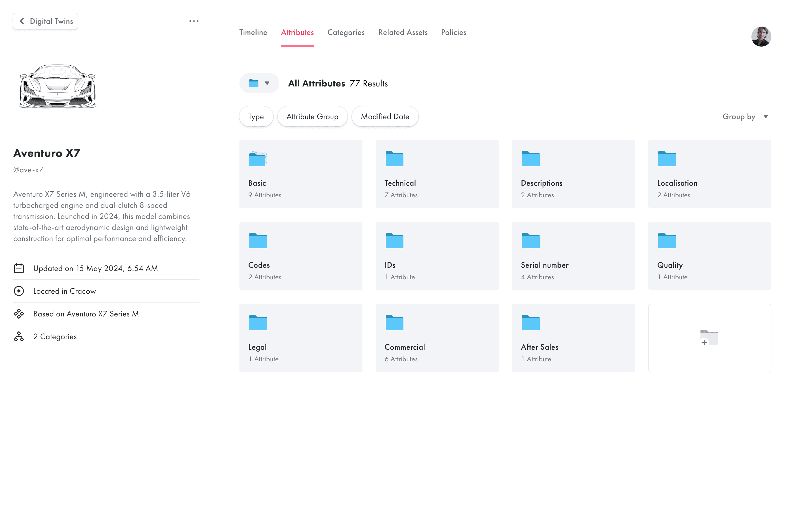The image size is (798, 532).
Task: Go back to Digital Twins
Action: point(45,21)
